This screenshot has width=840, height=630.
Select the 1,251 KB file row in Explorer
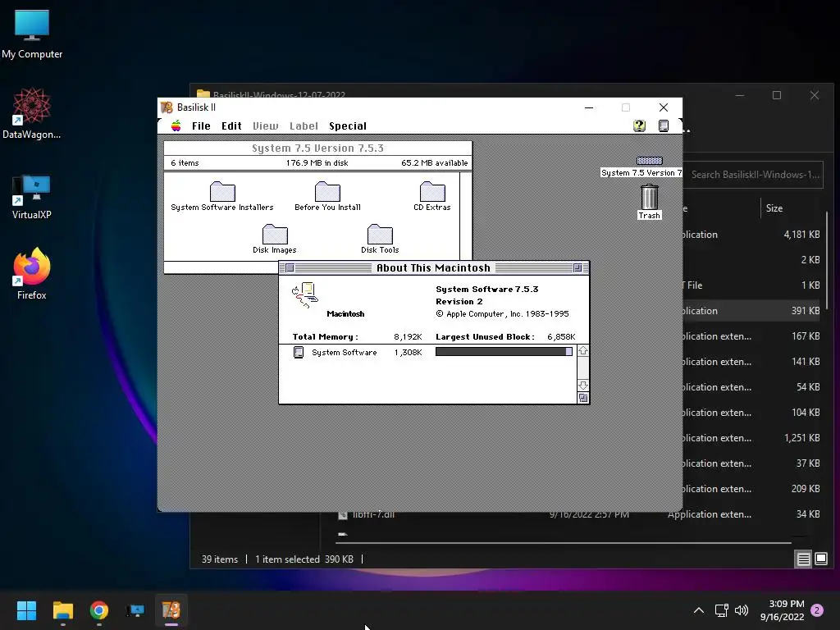coord(753,438)
